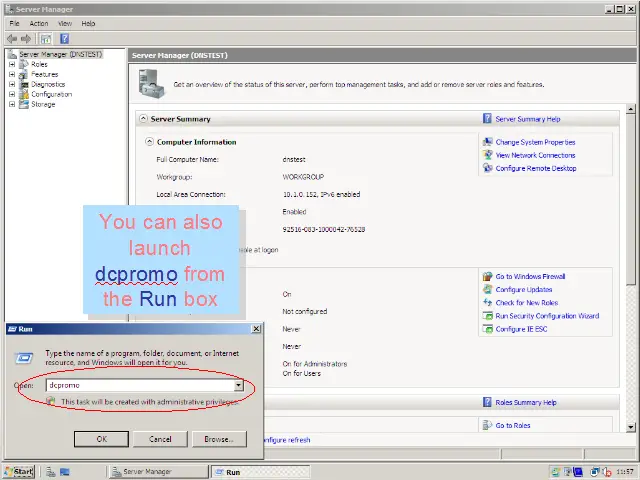Click the scrollbar up arrow in details pane

tap(631, 109)
